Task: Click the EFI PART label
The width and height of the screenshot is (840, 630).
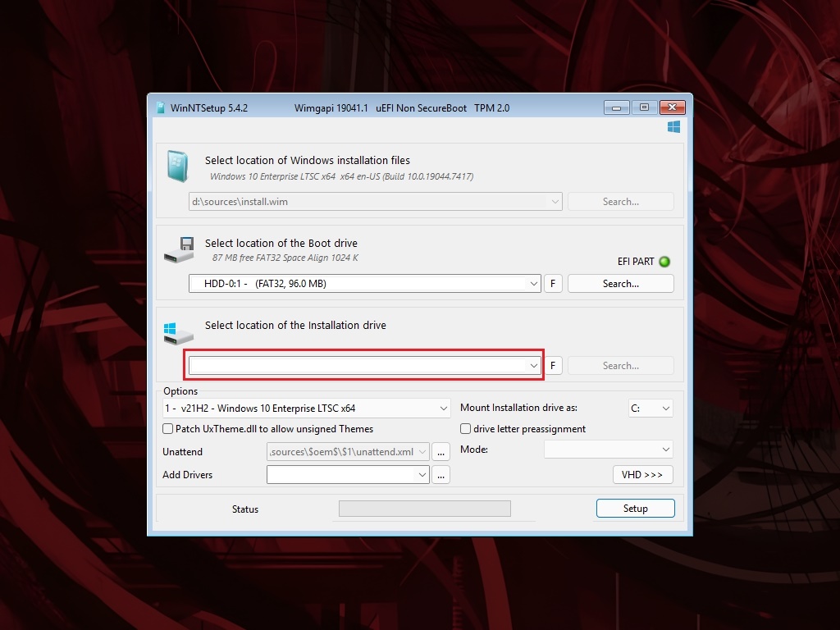Action: point(636,262)
